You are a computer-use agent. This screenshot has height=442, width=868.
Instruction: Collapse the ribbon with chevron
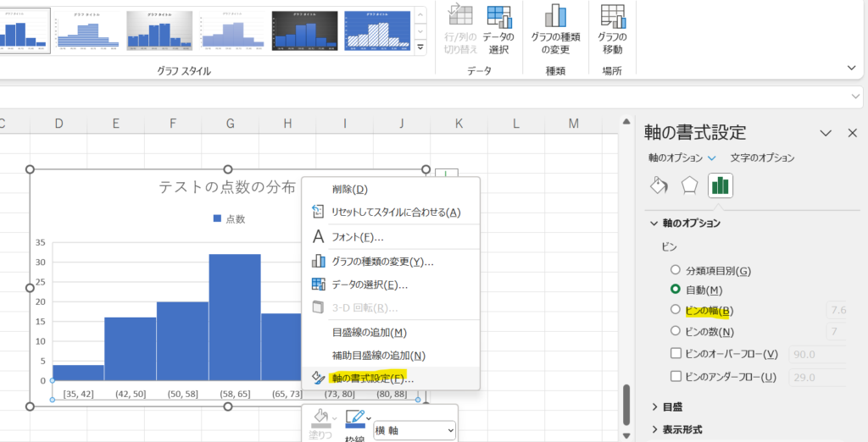851,68
